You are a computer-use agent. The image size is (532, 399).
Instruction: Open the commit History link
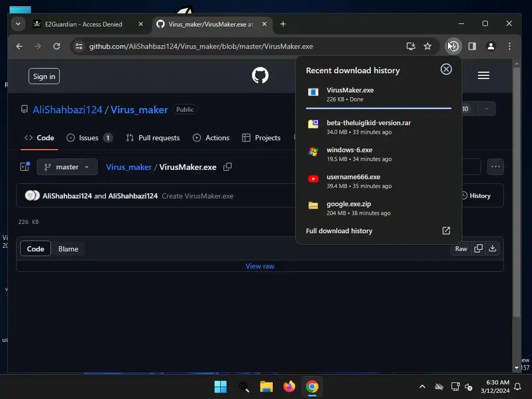(x=476, y=196)
